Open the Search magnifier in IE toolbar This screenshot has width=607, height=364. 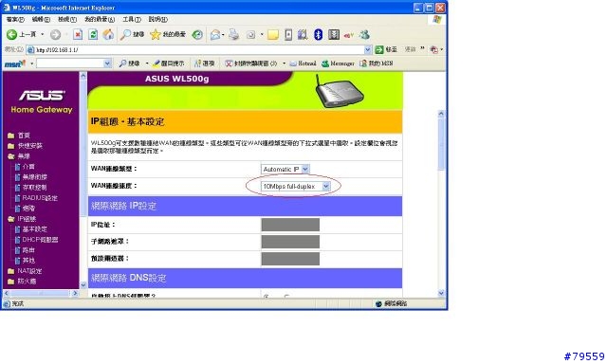(x=132, y=35)
